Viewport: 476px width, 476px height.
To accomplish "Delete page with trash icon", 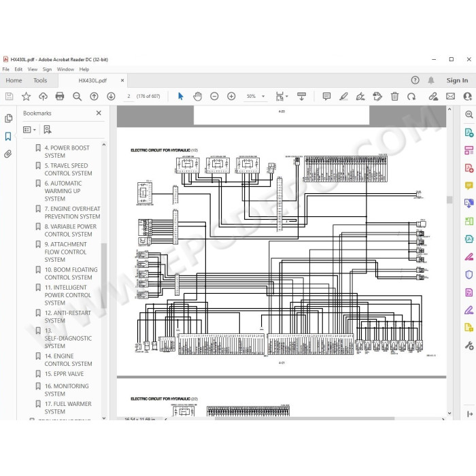I will pos(394,97).
